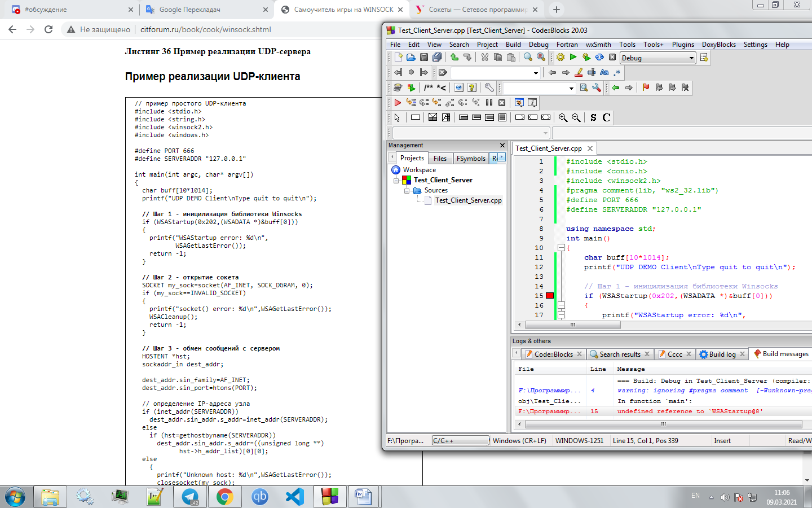Switch to the FSymbols tab
Viewport: 812px width, 508px height.
coord(471,159)
